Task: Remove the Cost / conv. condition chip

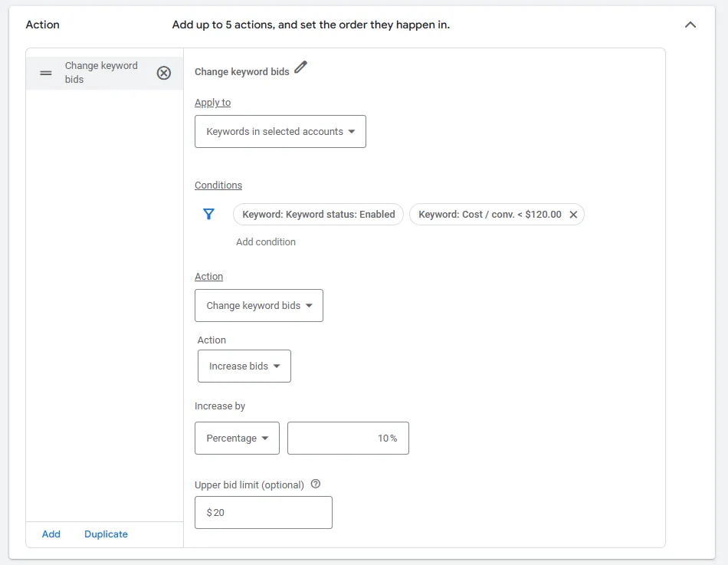Action: coord(573,215)
